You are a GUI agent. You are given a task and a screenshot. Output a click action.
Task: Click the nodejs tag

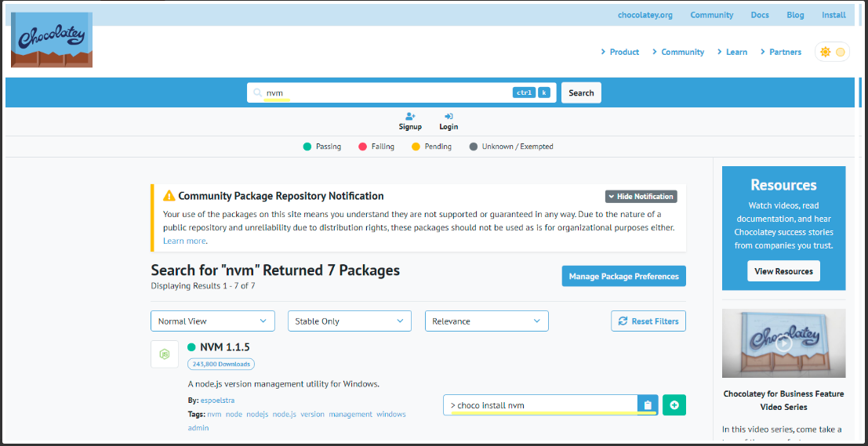tap(257, 415)
